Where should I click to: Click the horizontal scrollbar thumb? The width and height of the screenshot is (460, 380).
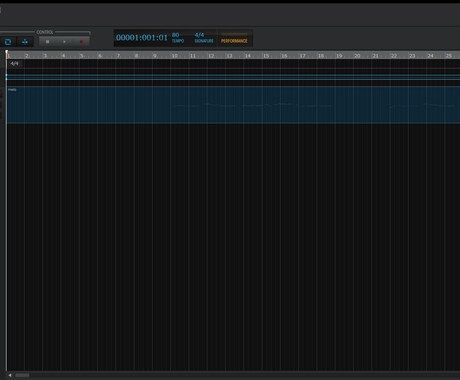coord(22,375)
